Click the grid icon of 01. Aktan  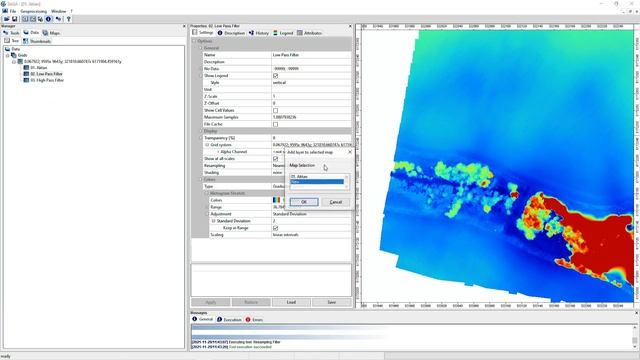coord(26,68)
